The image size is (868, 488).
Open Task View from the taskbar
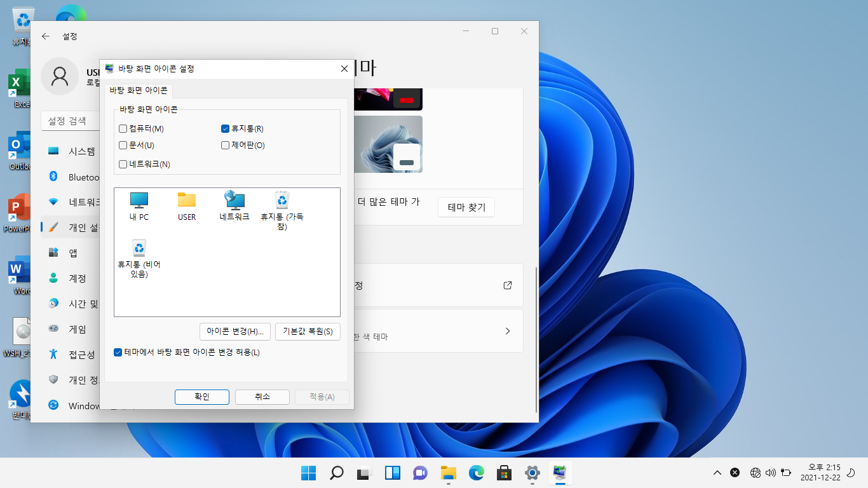point(363,473)
